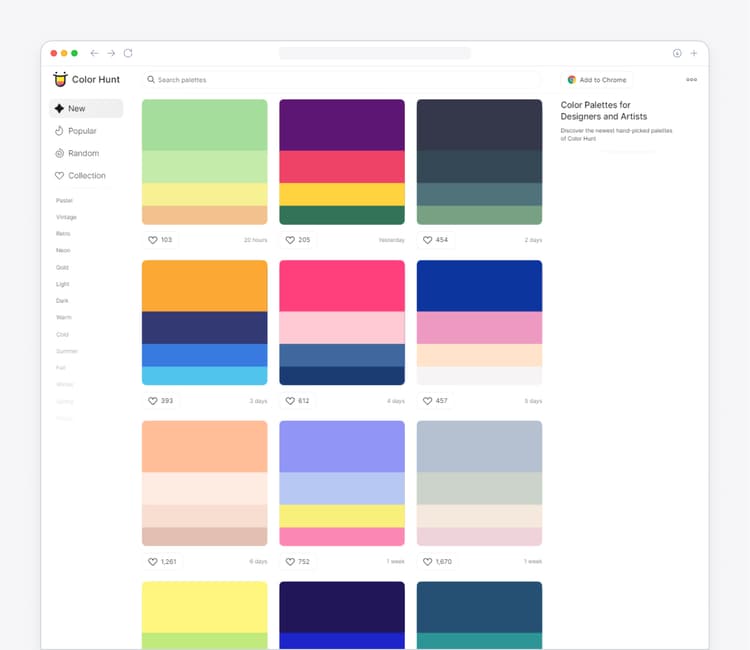Click the Color Hunt site title text

[96, 79]
